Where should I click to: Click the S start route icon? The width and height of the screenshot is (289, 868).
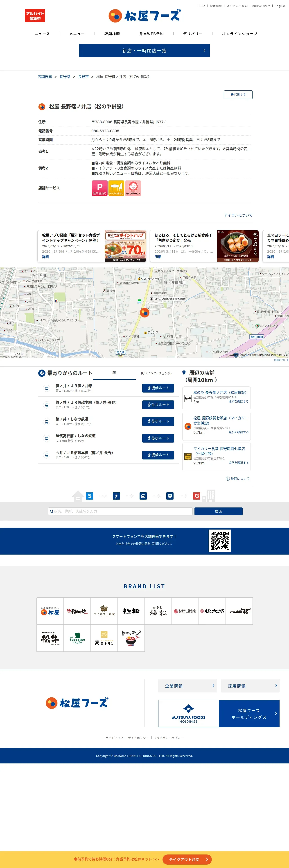click(90, 496)
